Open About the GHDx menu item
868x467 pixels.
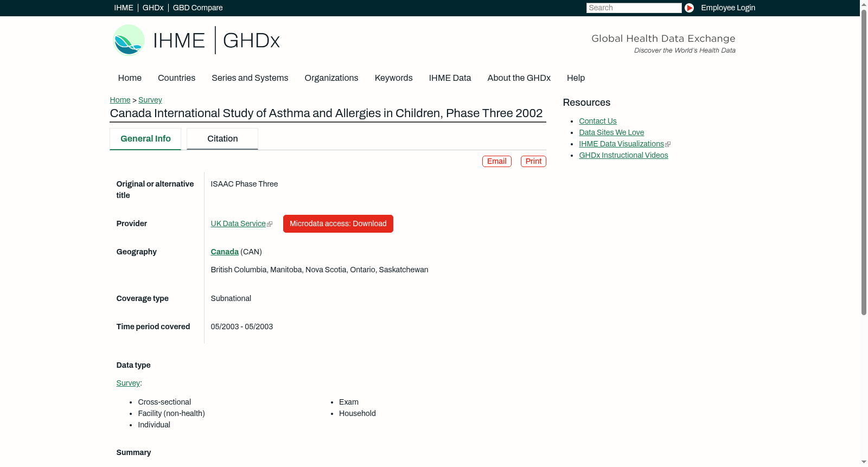[519, 78]
